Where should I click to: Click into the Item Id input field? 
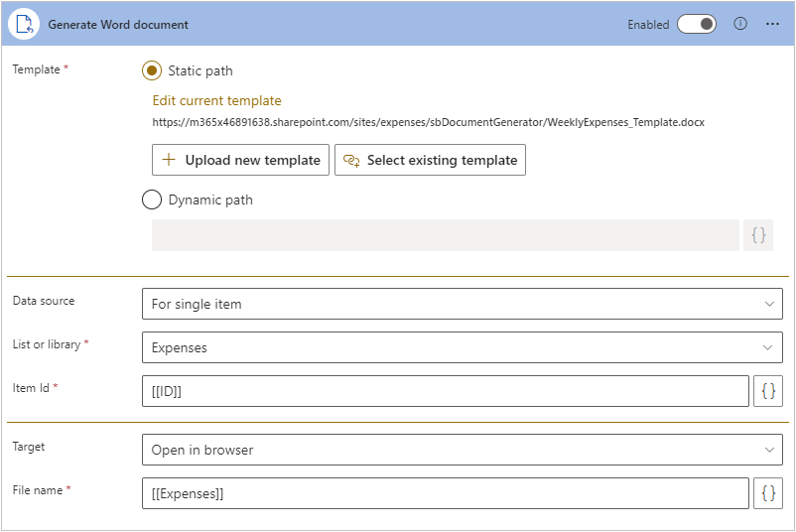click(445, 391)
